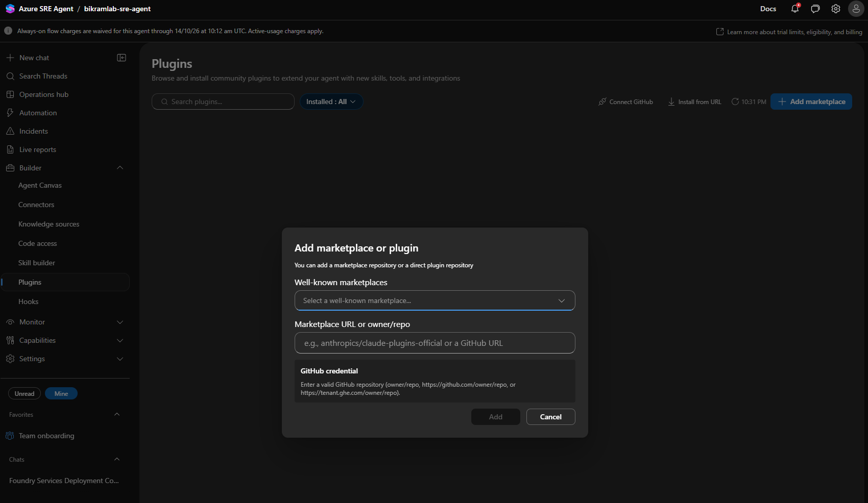
Task: Expand the Monitor section chevron
Action: click(x=120, y=322)
